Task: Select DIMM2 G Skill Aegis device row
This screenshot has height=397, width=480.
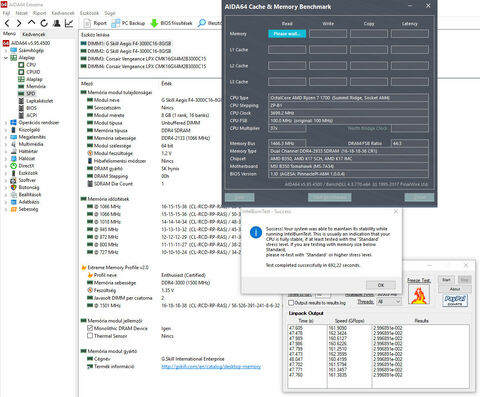Action: pyautogui.click(x=126, y=51)
